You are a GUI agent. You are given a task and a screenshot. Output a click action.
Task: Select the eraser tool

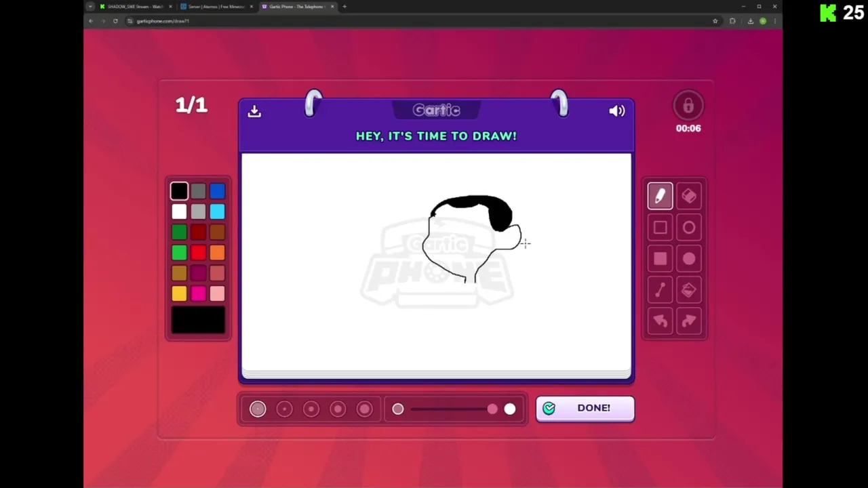coord(689,196)
